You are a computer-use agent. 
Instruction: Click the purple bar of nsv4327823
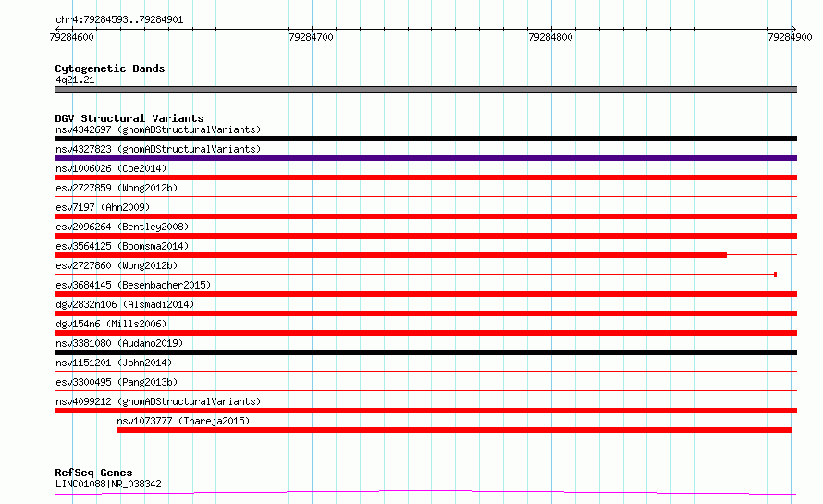pos(425,158)
